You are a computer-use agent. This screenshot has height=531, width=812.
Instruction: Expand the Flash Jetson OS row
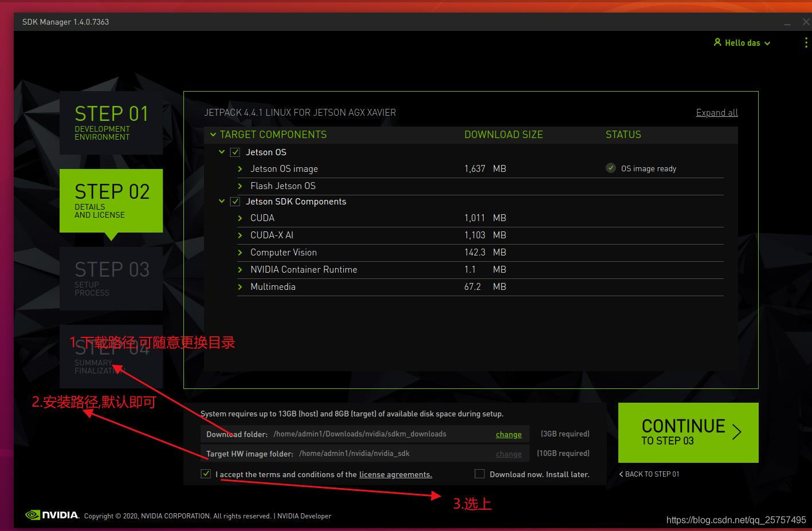(240, 186)
